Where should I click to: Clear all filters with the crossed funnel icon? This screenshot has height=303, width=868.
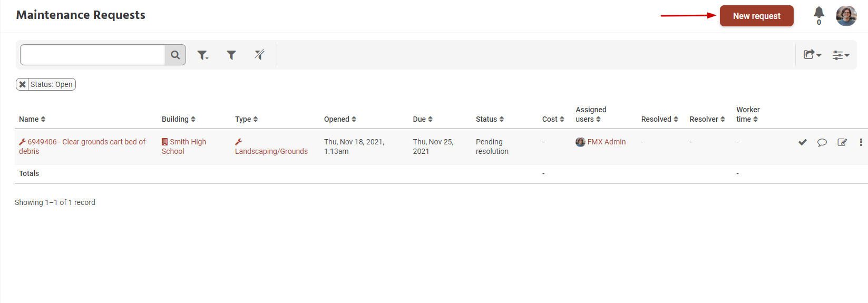259,55
